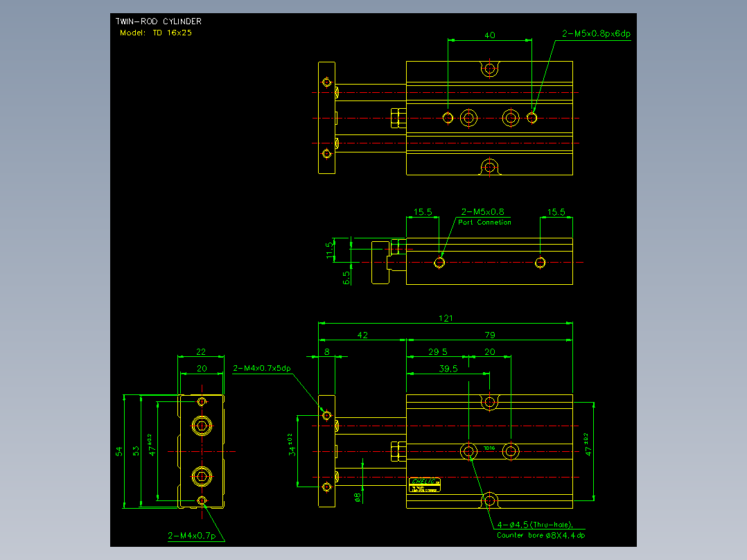Click the "2-M4x0.7x5dp" callout text
This screenshot has height=560, width=747.
pyautogui.click(x=261, y=368)
